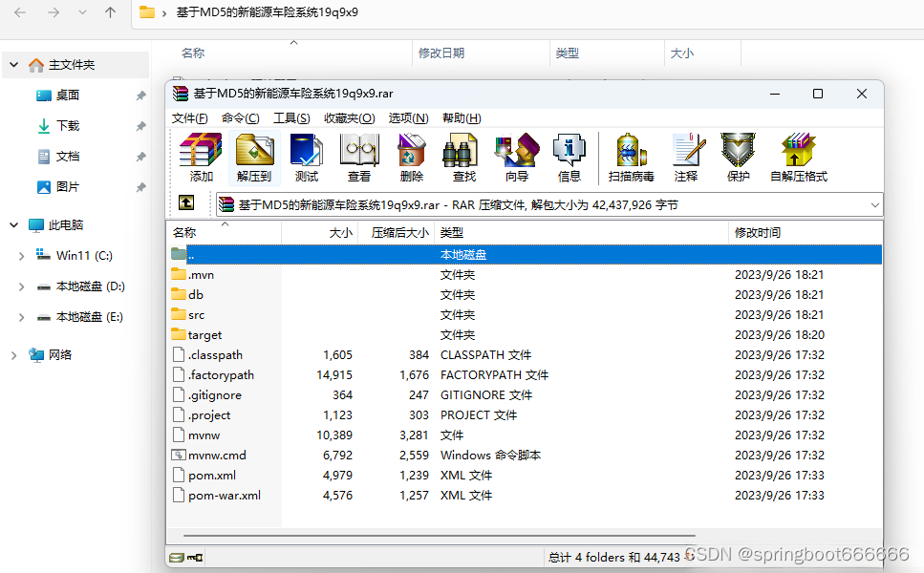Sort Explorer list by 修改日期 column
Image resolution: width=924 pixels, height=573 pixels.
pyautogui.click(x=481, y=53)
